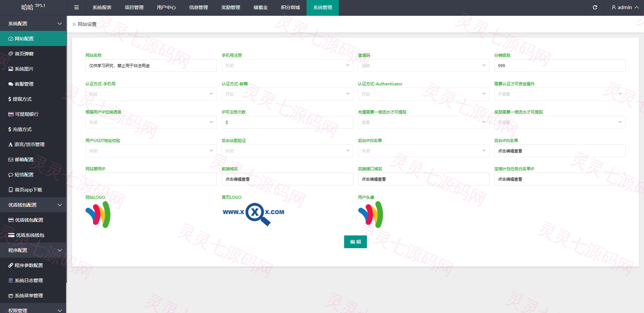Open the 认证方式-手机号 dropdown

tap(151, 94)
